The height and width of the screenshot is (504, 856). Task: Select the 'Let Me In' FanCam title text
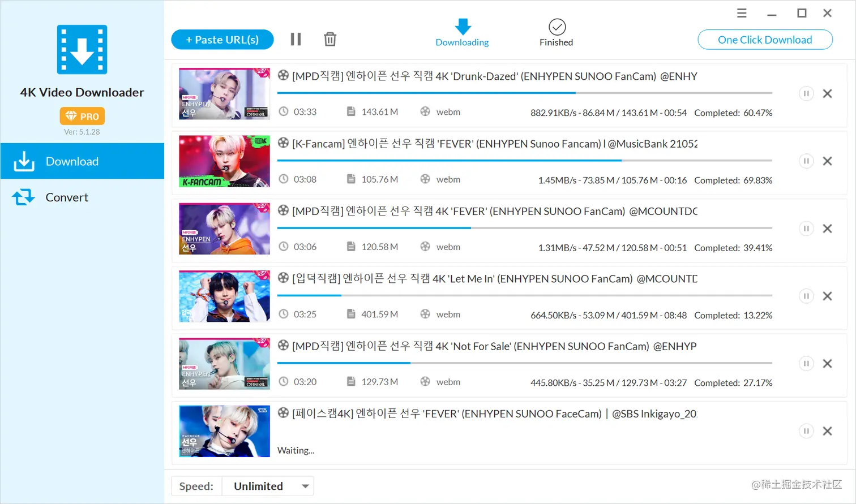tap(495, 279)
